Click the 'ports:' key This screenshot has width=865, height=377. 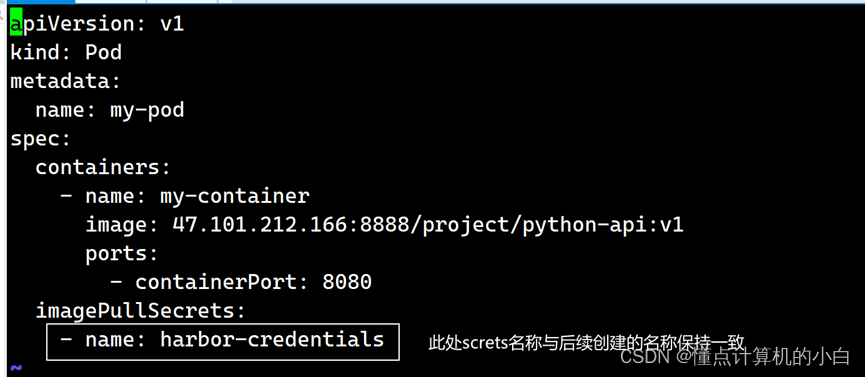click(122, 254)
